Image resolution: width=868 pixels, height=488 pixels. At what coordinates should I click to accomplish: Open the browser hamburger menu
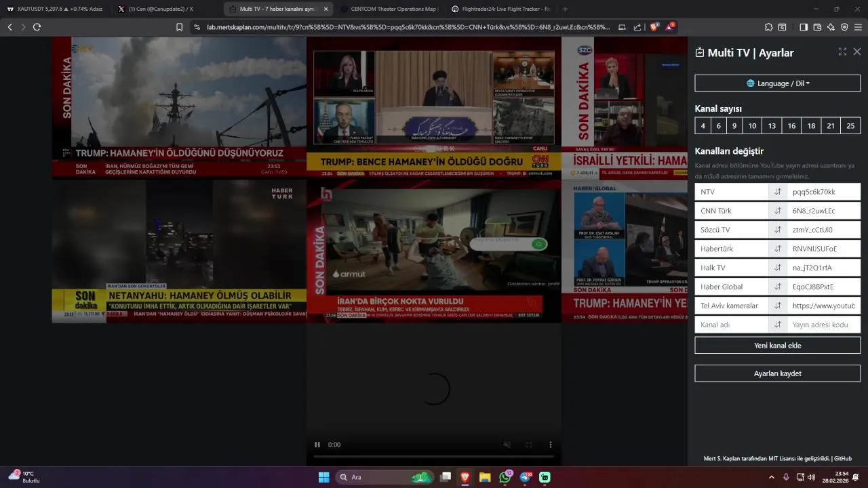(x=858, y=27)
